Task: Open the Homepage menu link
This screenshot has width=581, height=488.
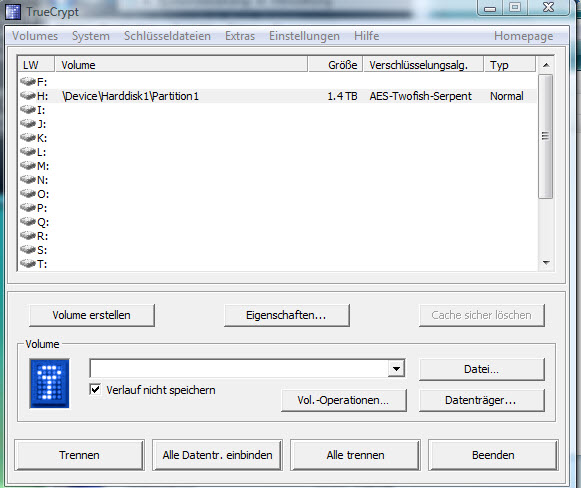Action: [524, 36]
